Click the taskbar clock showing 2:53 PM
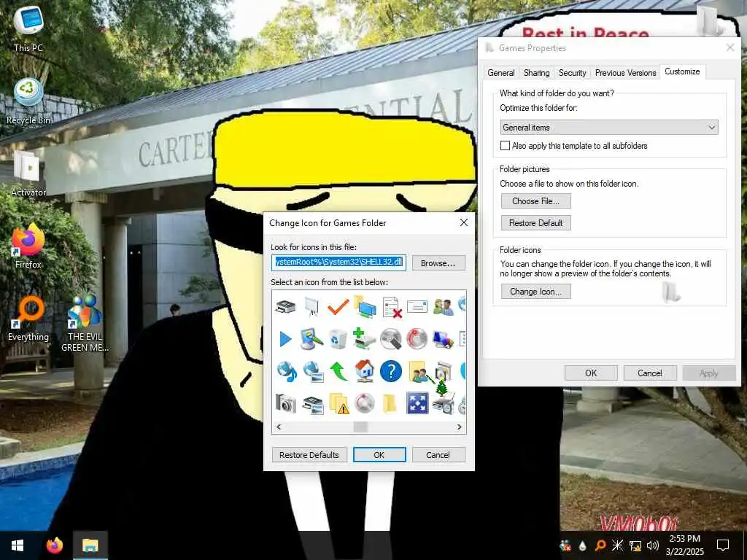The image size is (747, 560). point(684,545)
